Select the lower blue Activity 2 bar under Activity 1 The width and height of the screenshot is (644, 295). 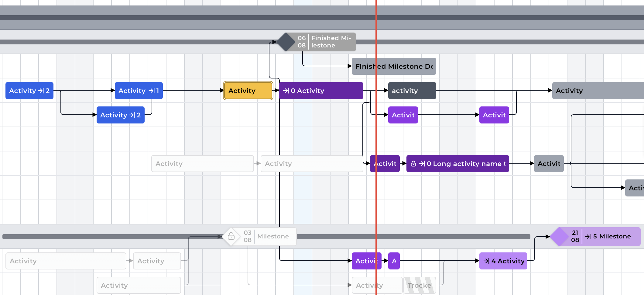(x=121, y=115)
